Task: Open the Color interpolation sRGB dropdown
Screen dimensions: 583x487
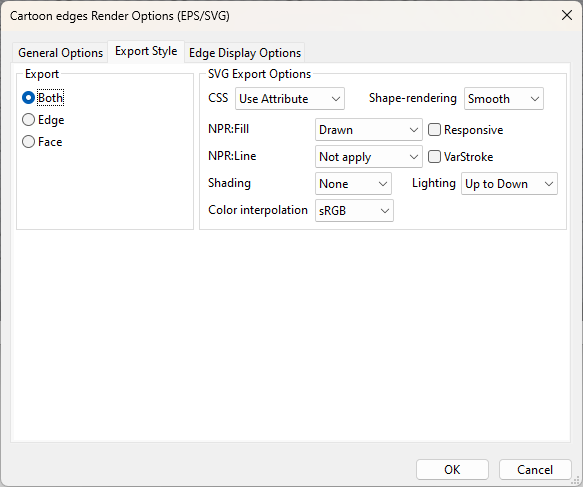Action: [x=354, y=211]
